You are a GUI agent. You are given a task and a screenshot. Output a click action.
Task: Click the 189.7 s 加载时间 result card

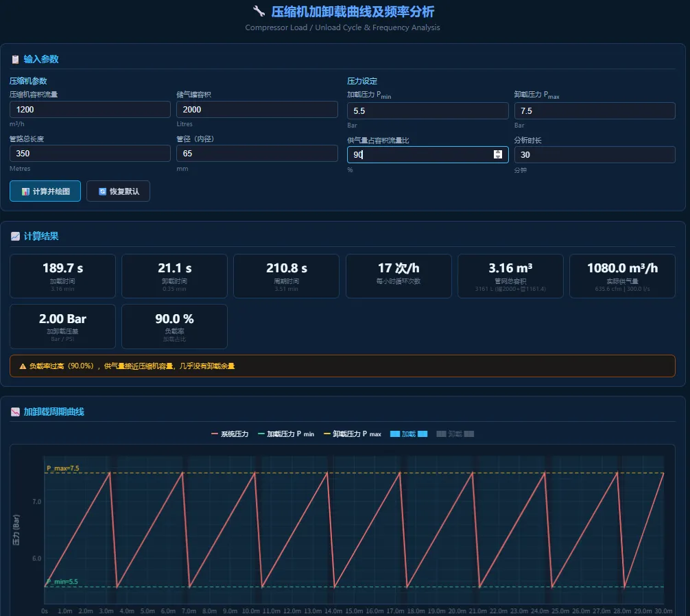point(62,276)
